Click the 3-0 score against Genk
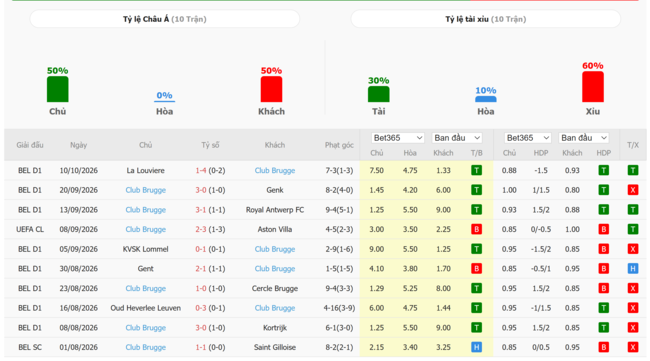Screen dimensions: 650x361 pyautogui.click(x=201, y=190)
